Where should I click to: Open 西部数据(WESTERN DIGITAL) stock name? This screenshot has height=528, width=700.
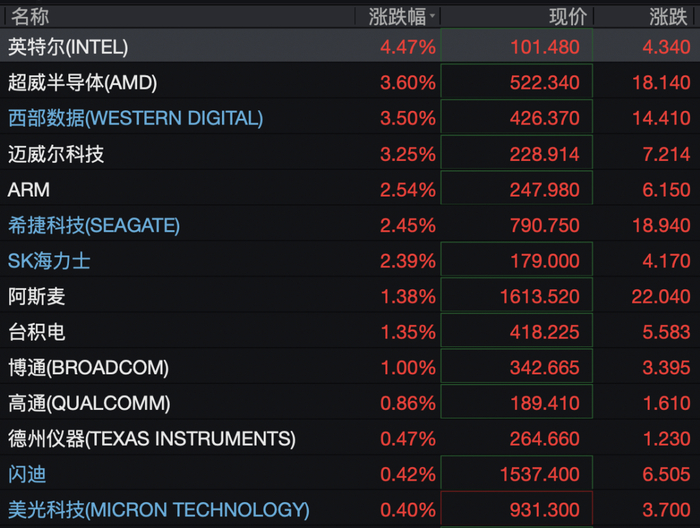[x=136, y=118]
